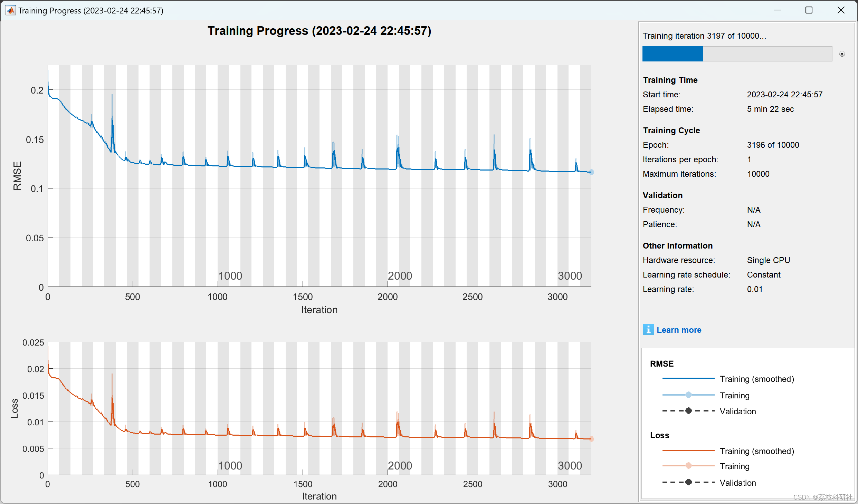858x504 pixels.
Task: Click RMSE Validation legend black marker
Action: pos(688,411)
